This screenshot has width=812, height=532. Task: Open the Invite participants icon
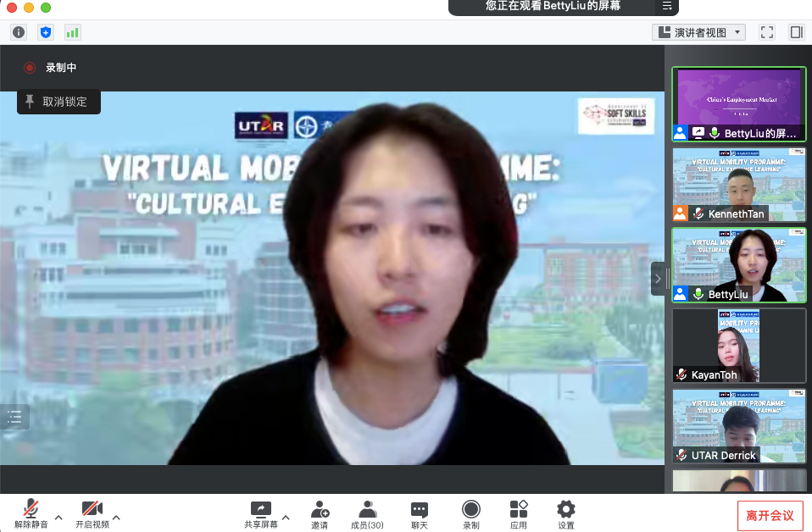click(320, 513)
